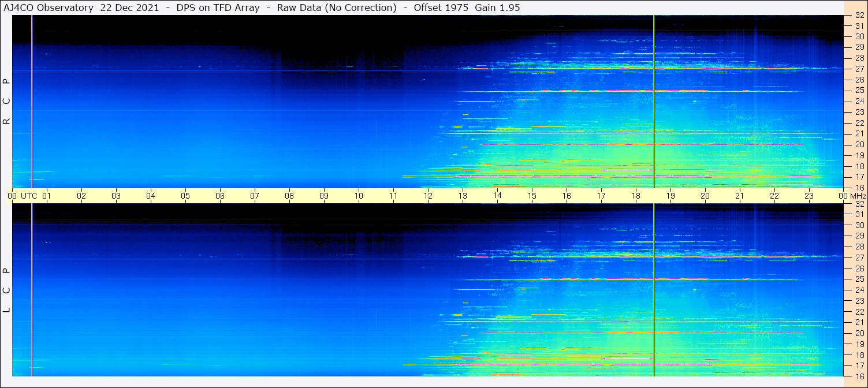Click the '22' hour label on time axis
Image resolution: width=868 pixels, height=388 pixels.
click(774, 196)
